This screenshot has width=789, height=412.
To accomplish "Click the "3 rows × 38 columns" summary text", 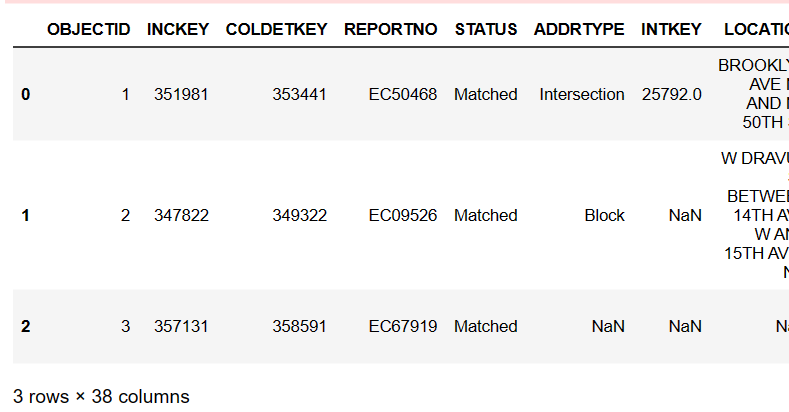I will point(101,396).
